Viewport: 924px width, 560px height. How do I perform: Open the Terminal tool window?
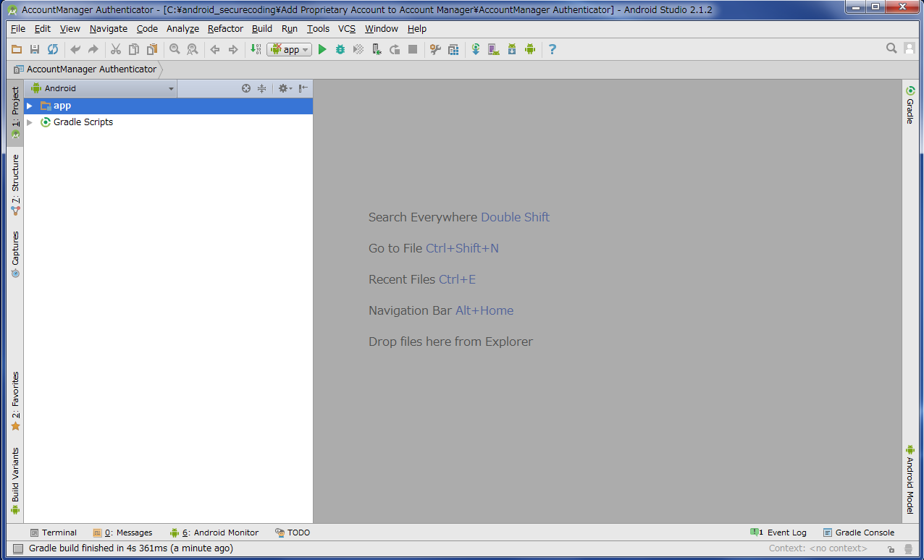pyautogui.click(x=53, y=533)
